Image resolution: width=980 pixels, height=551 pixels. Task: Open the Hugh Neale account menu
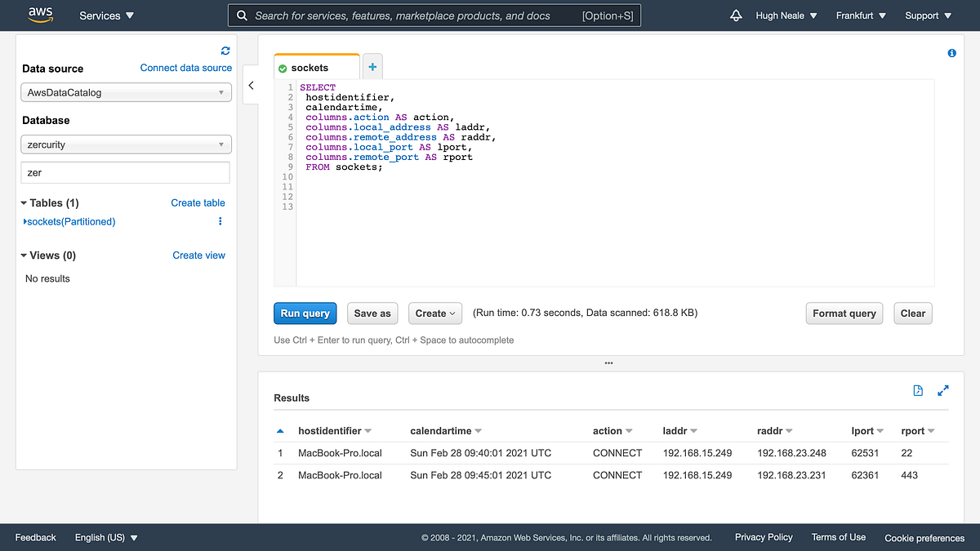point(784,15)
